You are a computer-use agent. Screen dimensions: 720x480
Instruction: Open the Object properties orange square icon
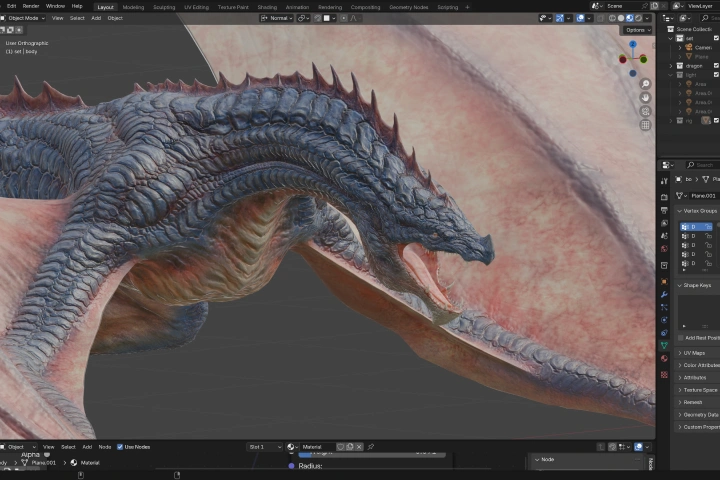click(664, 281)
